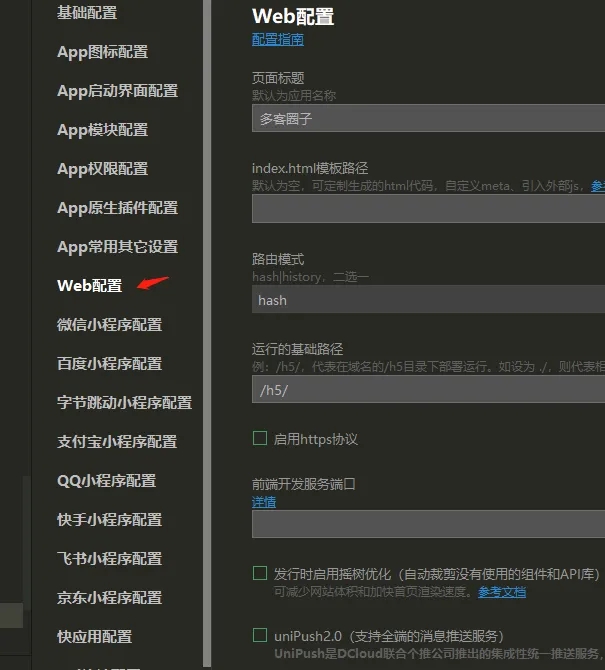
Task: Enable 发行时启用摇树优化 checkbox
Action: coord(260,573)
